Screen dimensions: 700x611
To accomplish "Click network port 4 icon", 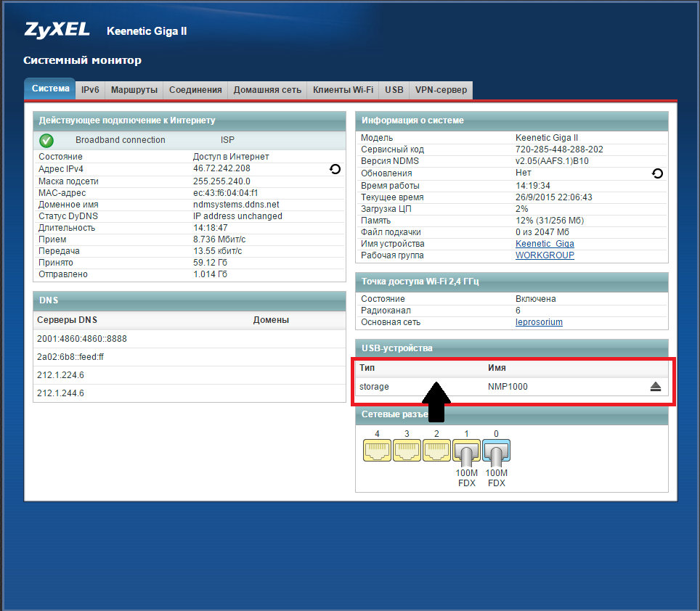I will [377, 451].
